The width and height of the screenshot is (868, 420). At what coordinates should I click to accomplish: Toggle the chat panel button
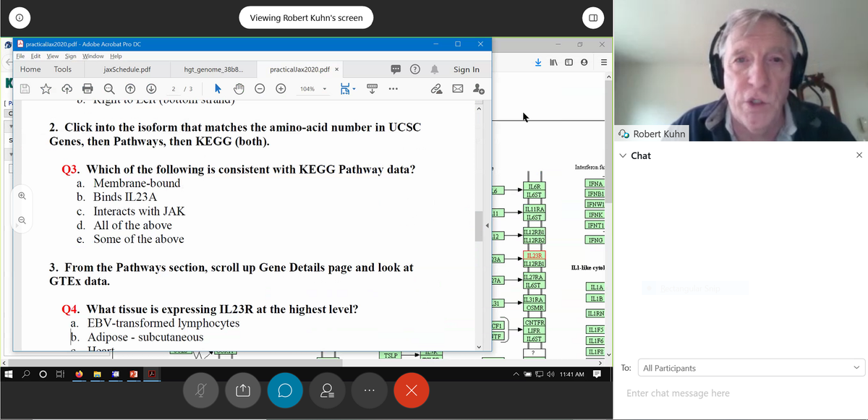coord(284,390)
